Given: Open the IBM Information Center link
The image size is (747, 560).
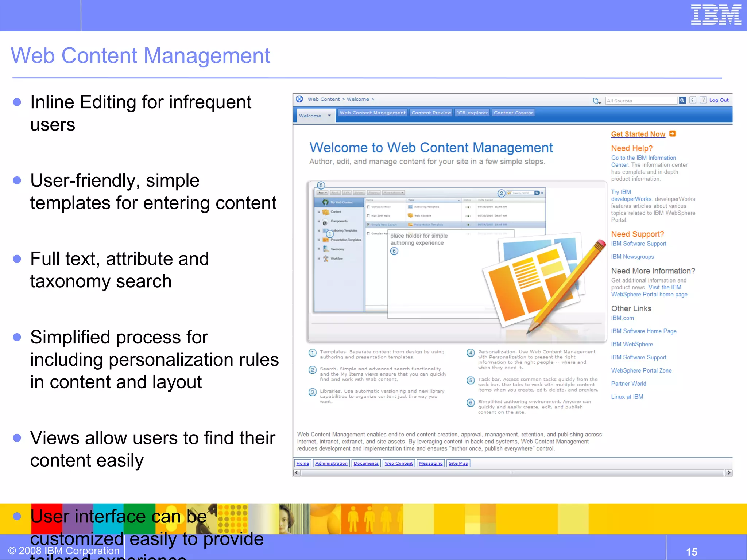Looking at the screenshot, I should click(x=643, y=161).
